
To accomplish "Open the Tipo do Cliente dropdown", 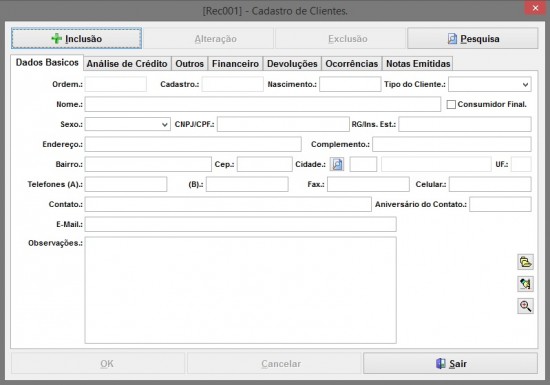I will [490, 85].
